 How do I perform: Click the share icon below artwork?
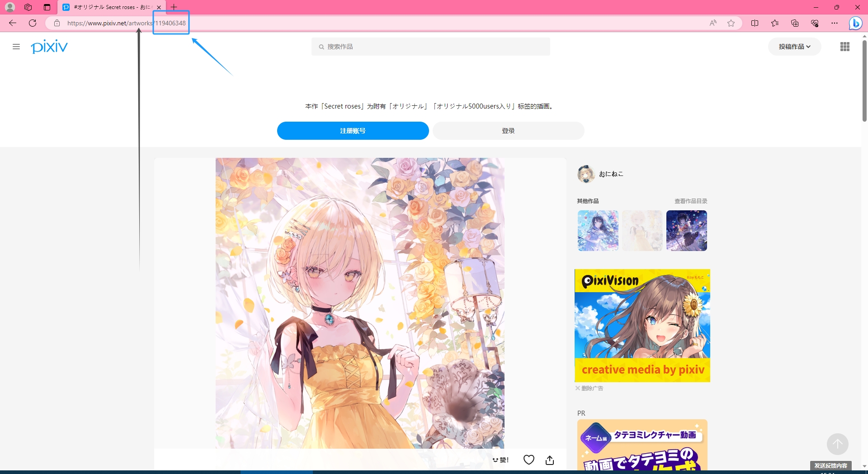(550, 460)
